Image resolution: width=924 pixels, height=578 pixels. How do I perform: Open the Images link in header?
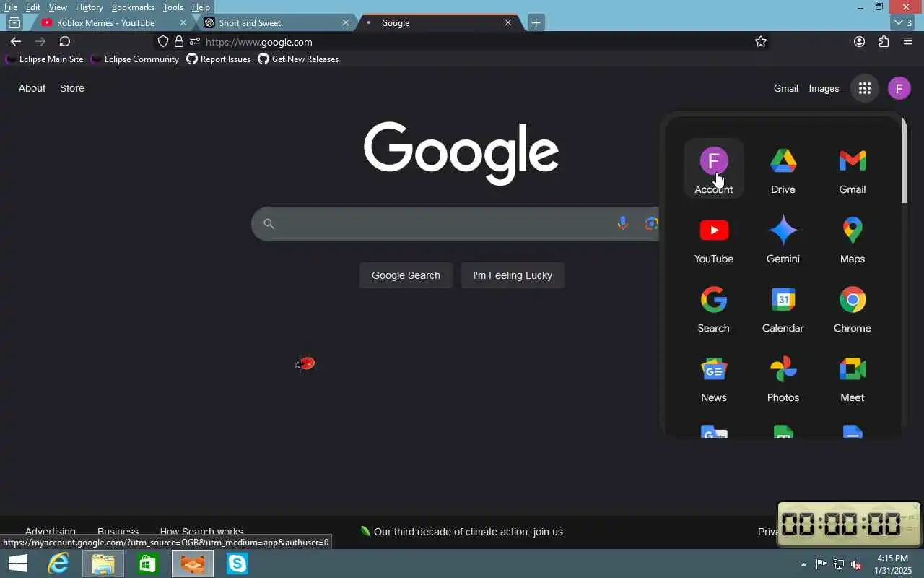pos(824,88)
